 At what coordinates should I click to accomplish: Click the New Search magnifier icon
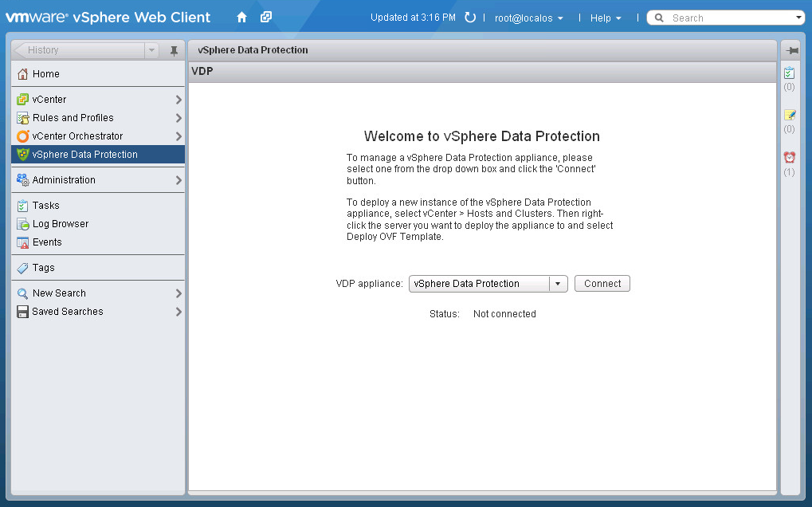22,293
